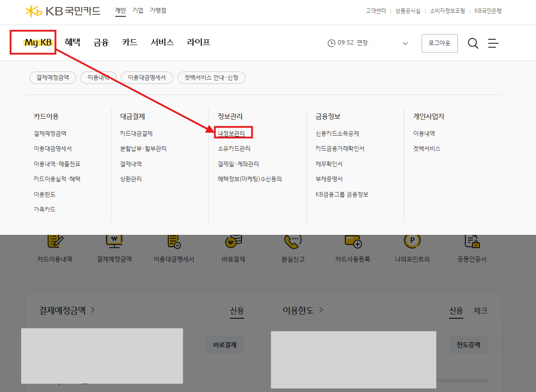536x392 pixels.
Task: Click the 바로결제 gray button
Action: pos(225,345)
